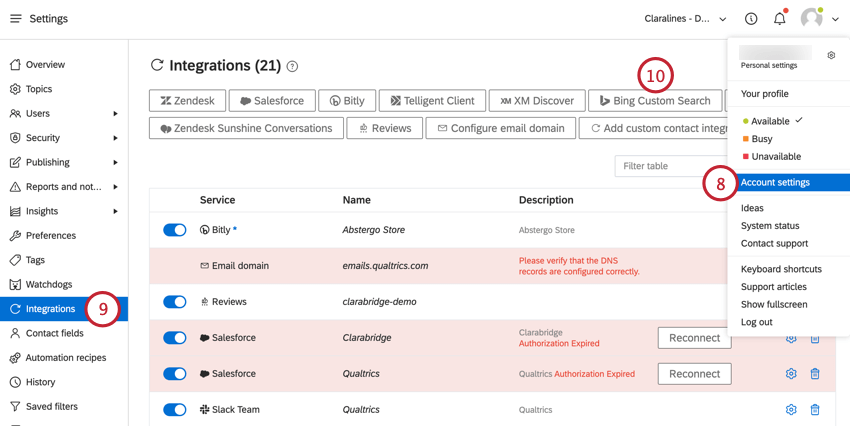Log out from user menu
The width and height of the screenshot is (850, 426).
(757, 322)
